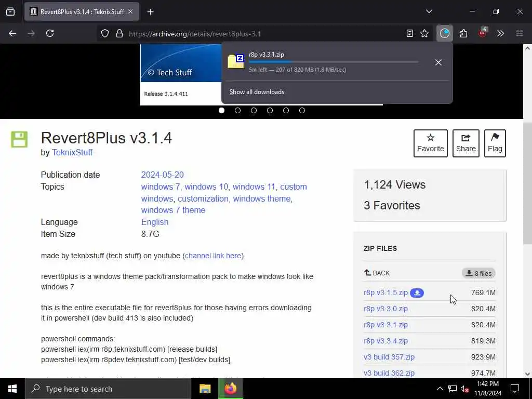
Task: Open the 2024-05-20 publication date link
Action: tap(162, 175)
